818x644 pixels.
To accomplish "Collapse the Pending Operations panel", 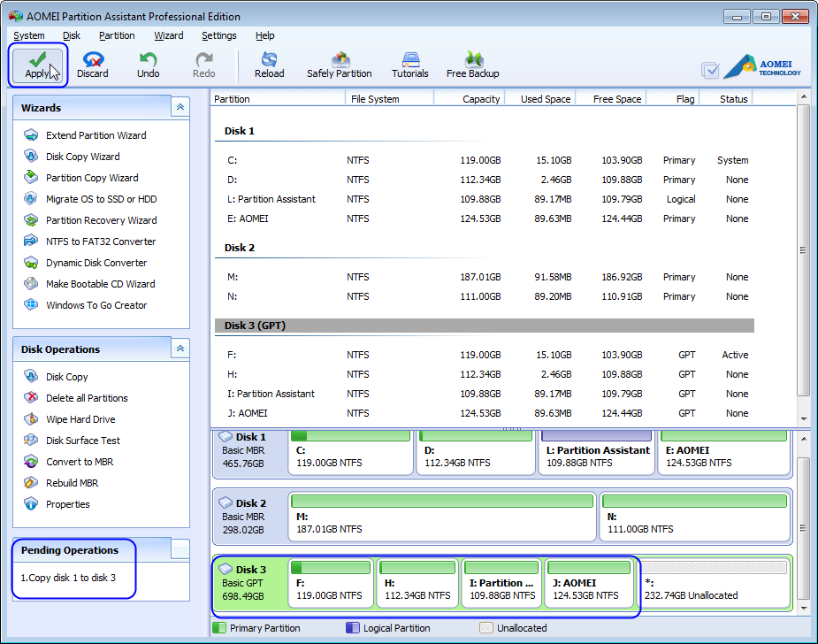I will (180, 549).
